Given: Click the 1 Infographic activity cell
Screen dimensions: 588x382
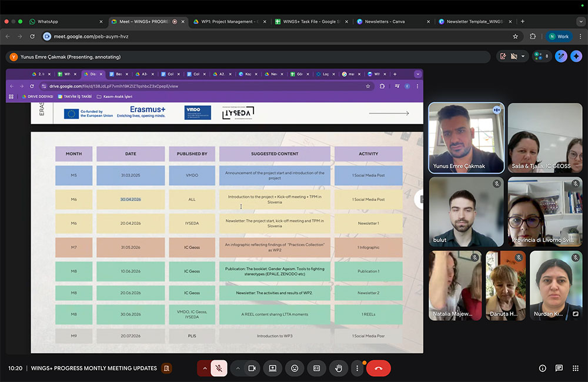Looking at the screenshot, I should 368,247.
